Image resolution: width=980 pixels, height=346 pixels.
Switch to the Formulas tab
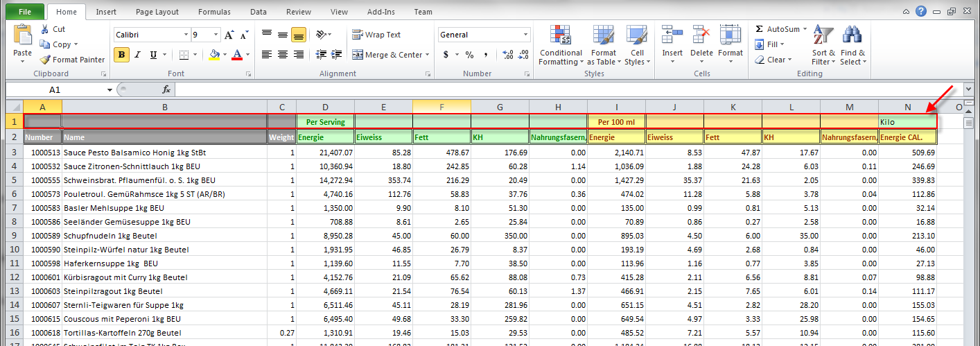pyautogui.click(x=214, y=12)
